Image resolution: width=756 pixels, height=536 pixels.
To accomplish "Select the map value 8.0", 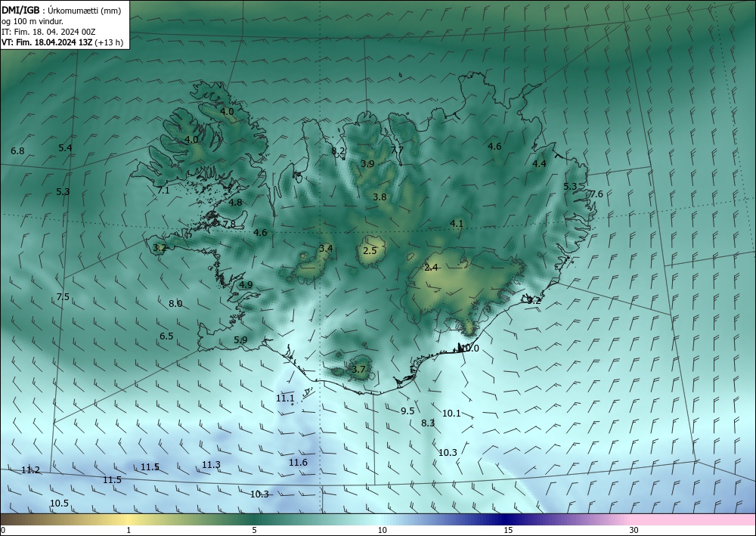I will pyautogui.click(x=175, y=304).
